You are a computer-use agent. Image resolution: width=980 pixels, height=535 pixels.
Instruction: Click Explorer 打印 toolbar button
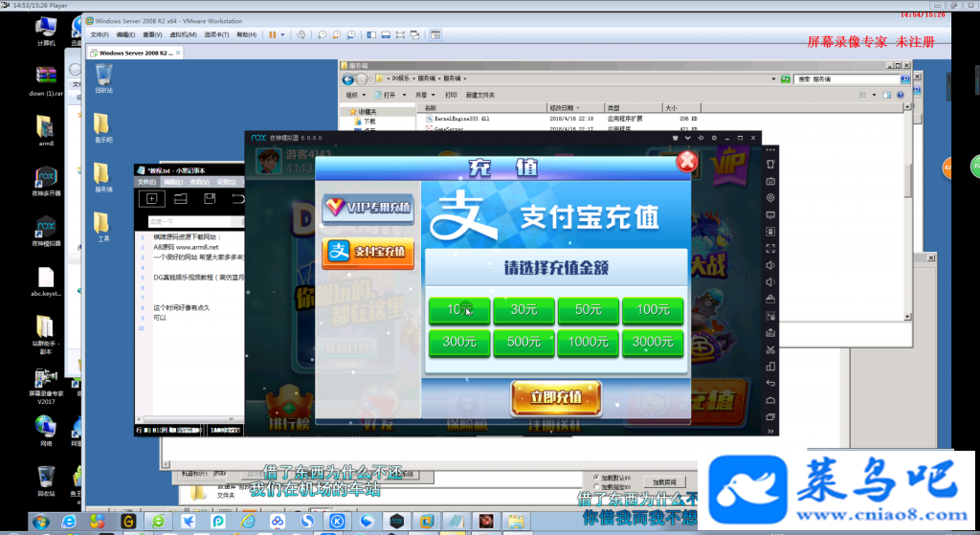click(451, 95)
